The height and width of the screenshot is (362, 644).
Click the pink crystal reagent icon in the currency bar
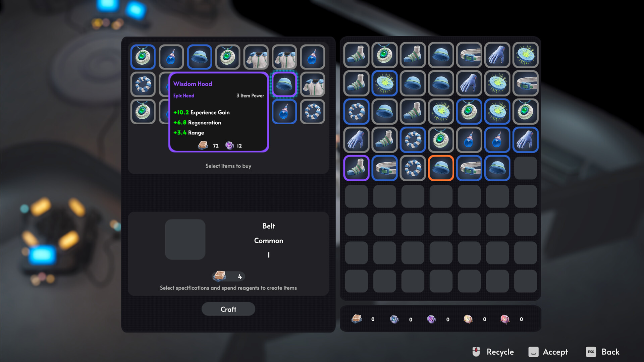pos(505,319)
